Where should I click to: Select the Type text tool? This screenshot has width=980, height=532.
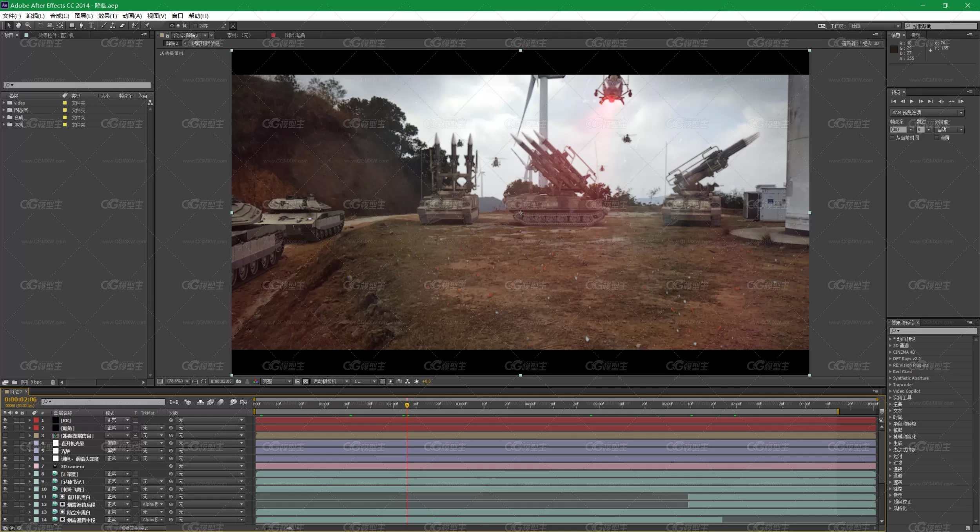[91, 25]
